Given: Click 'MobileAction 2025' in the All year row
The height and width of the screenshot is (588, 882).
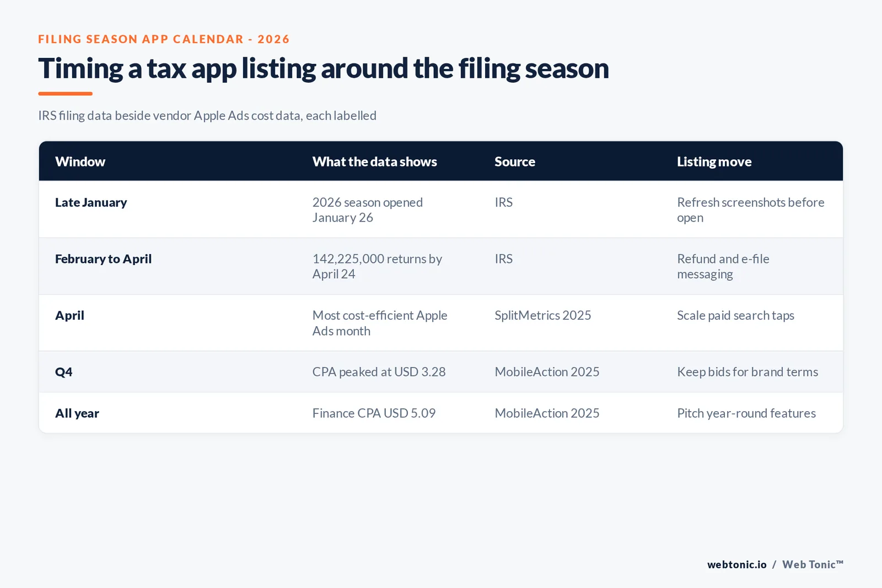Looking at the screenshot, I should (547, 413).
